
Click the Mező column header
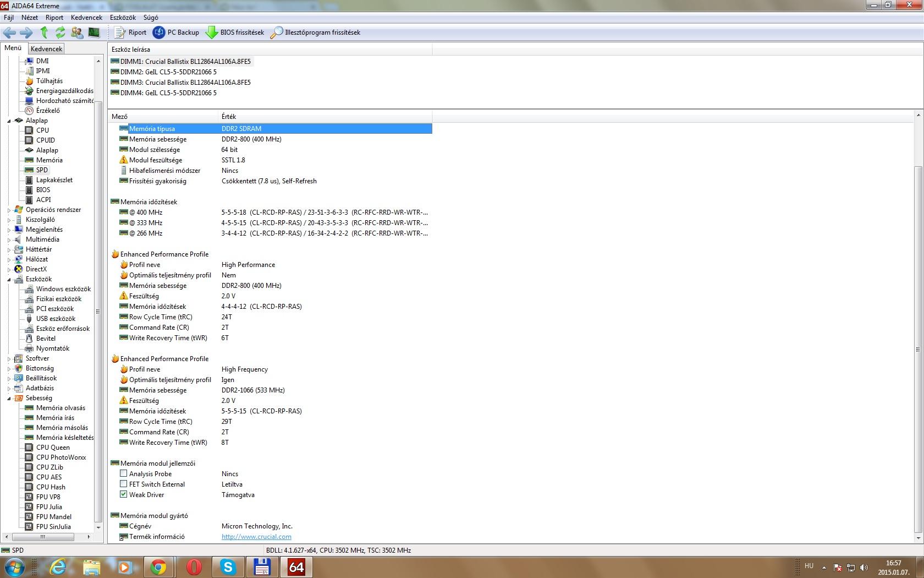pos(163,117)
